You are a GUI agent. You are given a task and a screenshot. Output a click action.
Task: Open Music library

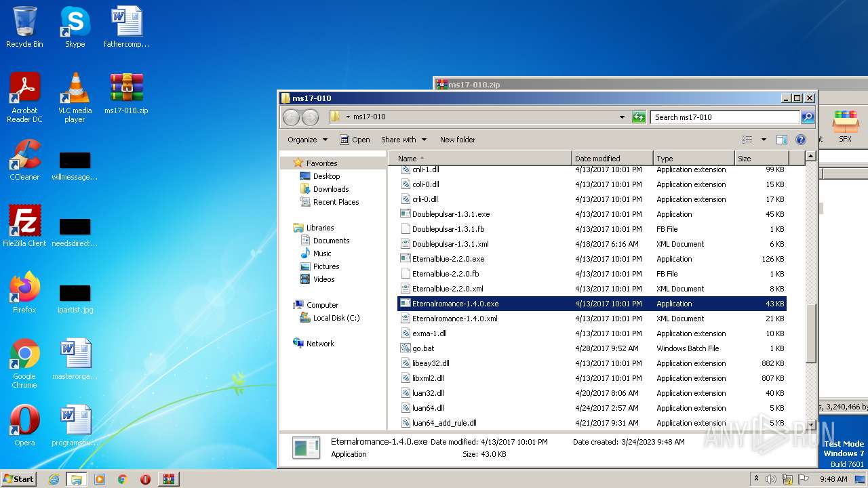(x=322, y=253)
